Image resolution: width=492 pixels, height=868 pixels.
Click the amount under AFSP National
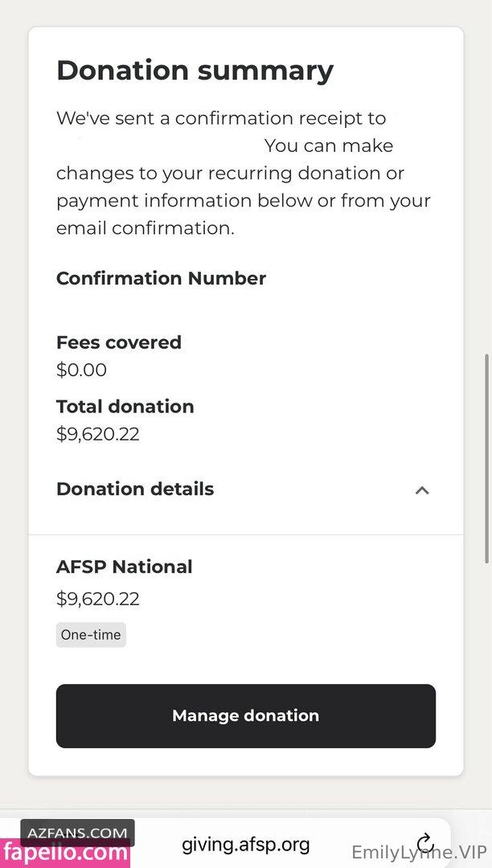[x=98, y=599]
